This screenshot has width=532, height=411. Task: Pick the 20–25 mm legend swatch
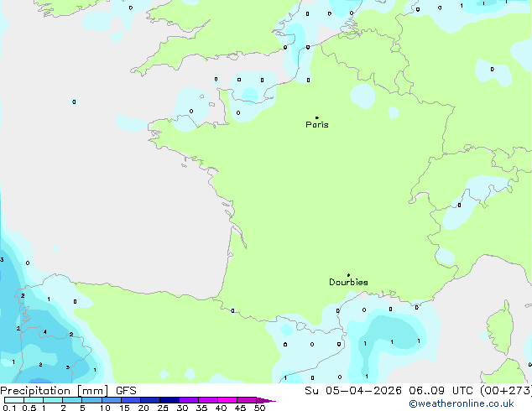pos(150,400)
